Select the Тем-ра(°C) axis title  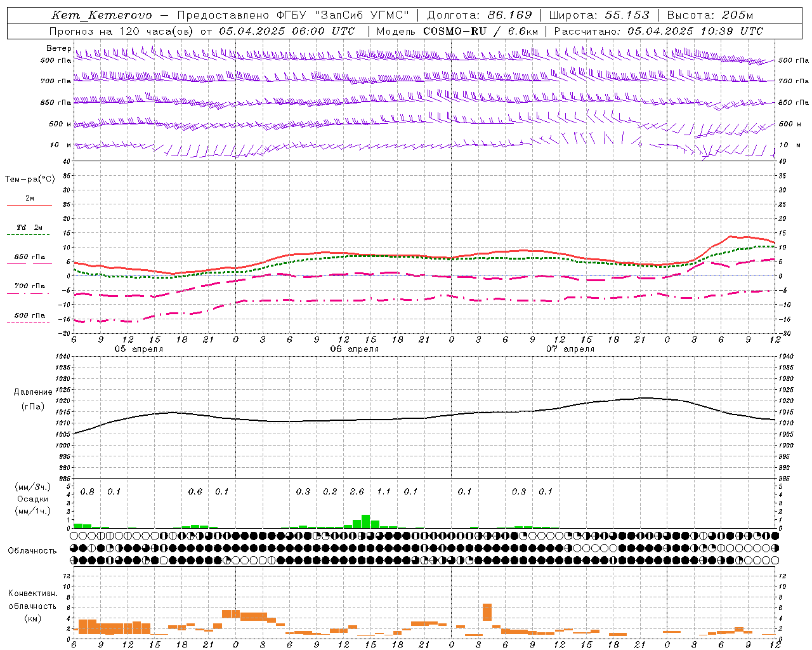click(30, 180)
